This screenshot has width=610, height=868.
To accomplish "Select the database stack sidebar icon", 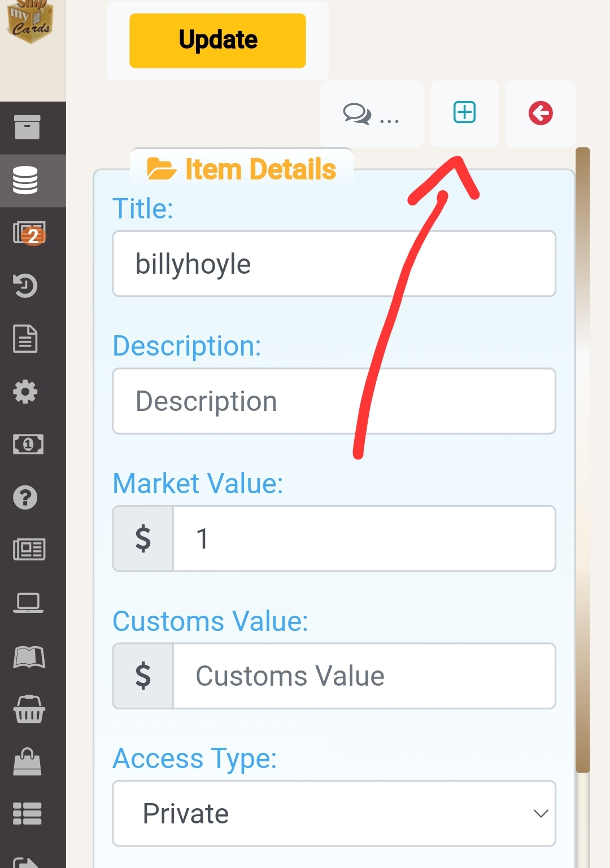I will 25,181.
